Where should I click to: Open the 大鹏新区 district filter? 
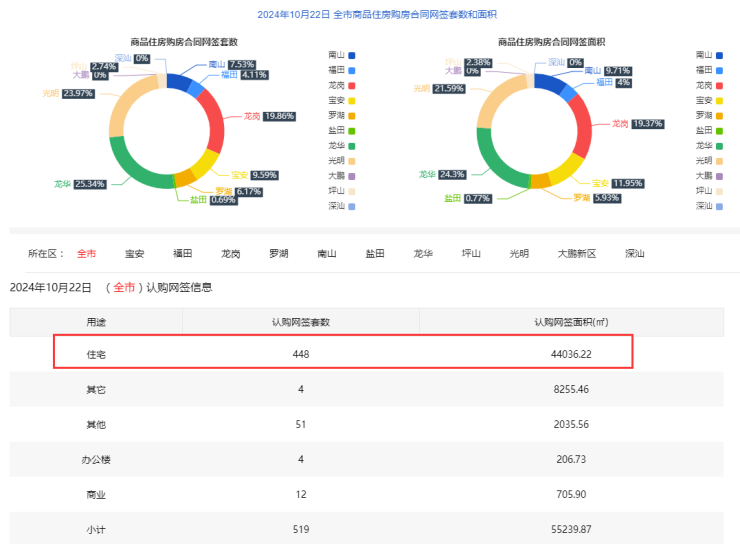pos(577,254)
